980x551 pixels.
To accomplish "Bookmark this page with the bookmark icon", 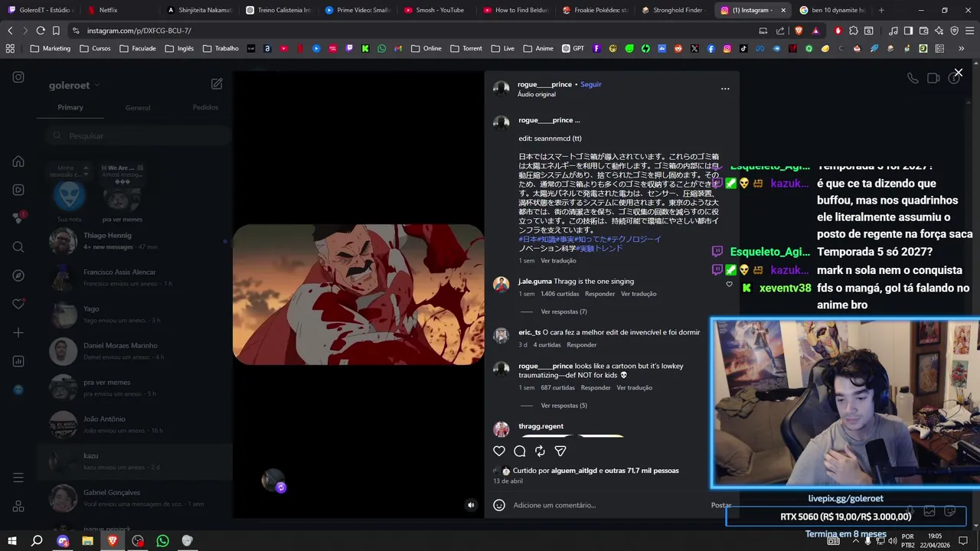I will pyautogui.click(x=56, y=31).
